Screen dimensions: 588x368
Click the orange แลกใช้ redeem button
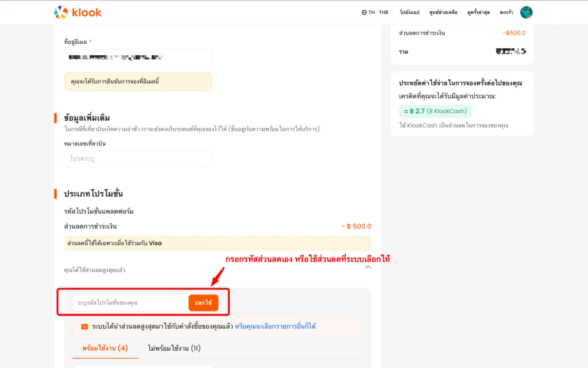203,302
